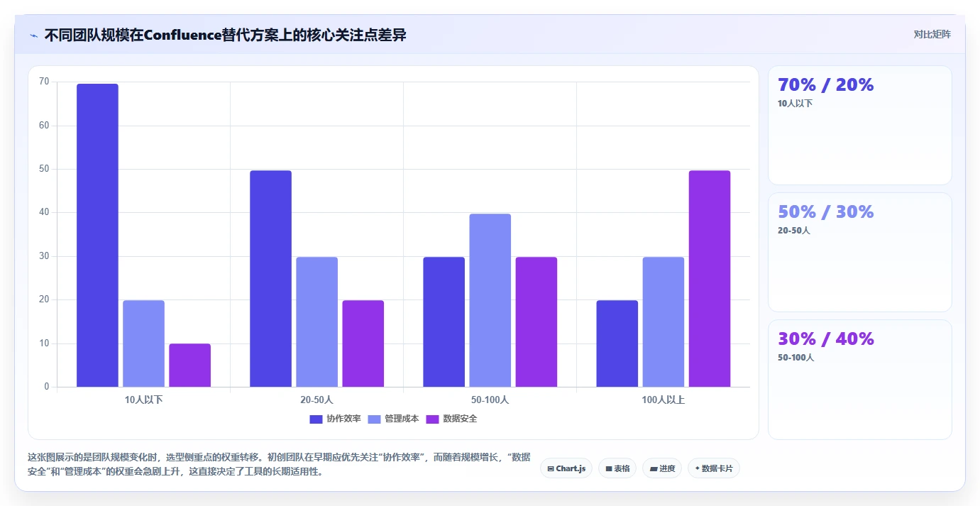This screenshot has height=506, width=980.
Task: Select the 数据卡片 pill tag
Action: click(714, 468)
